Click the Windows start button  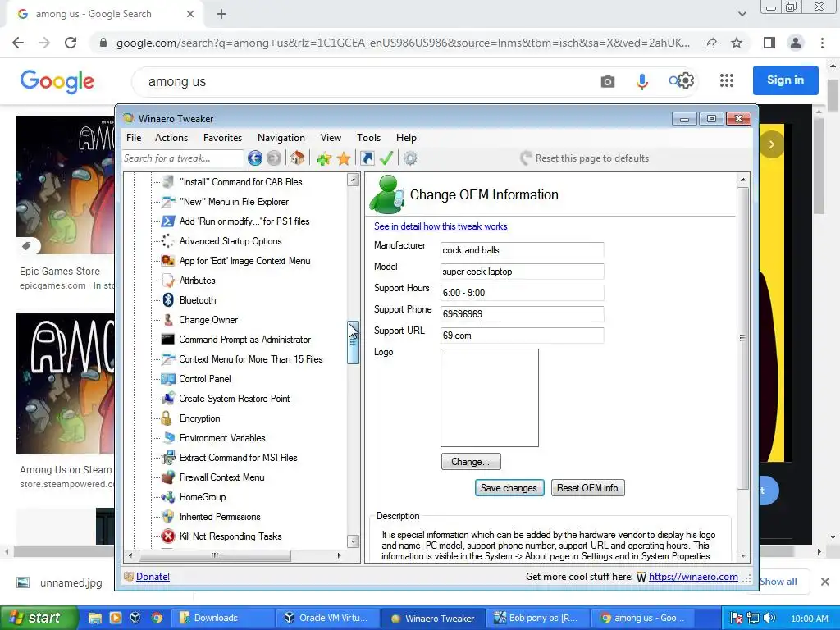coord(39,618)
